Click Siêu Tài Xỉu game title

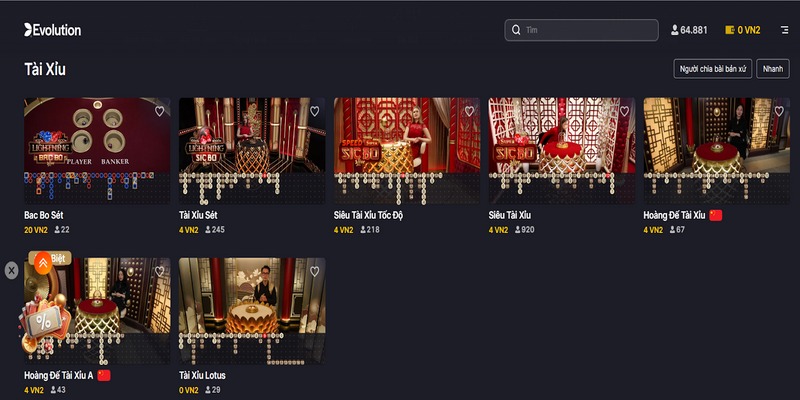(510, 215)
